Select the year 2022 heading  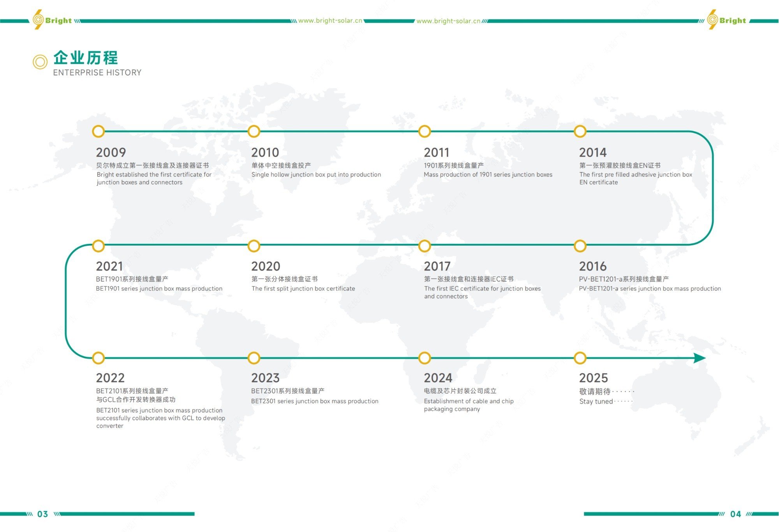pyautogui.click(x=110, y=378)
